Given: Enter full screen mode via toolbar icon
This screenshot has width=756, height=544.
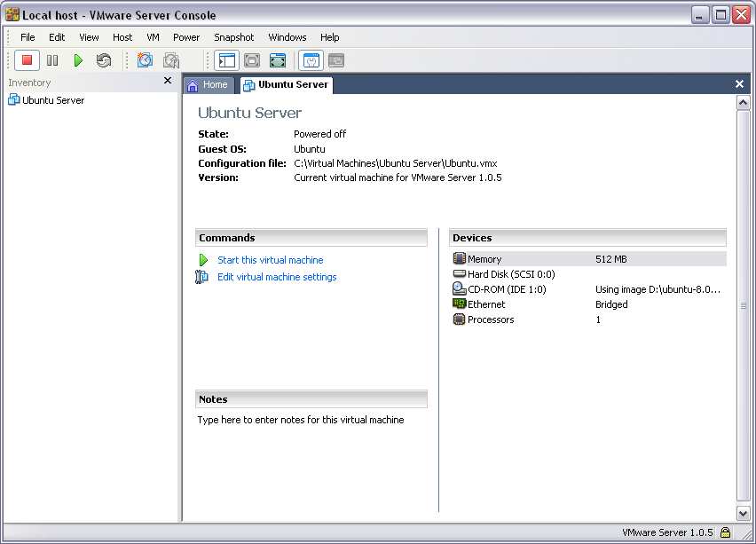Looking at the screenshot, I should click(278, 60).
